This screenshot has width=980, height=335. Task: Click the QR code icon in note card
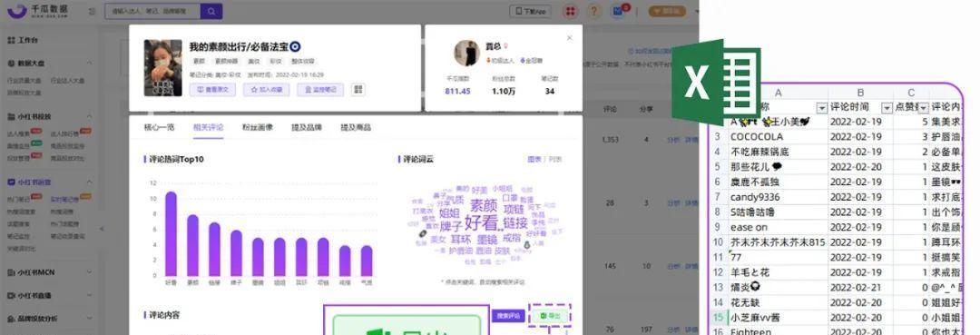(358, 89)
